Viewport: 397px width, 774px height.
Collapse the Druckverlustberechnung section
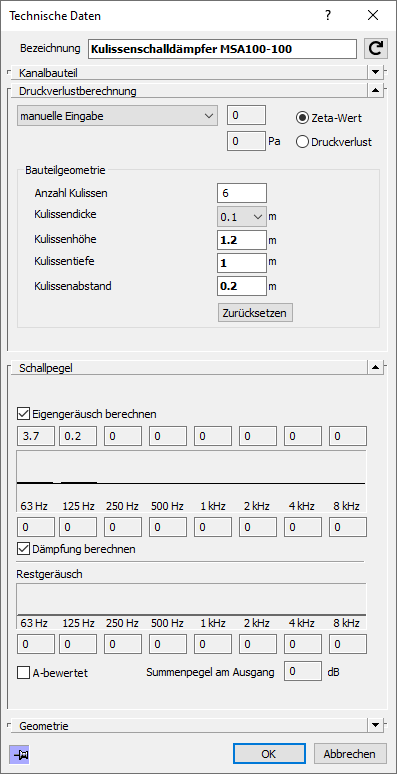pyautogui.click(x=376, y=90)
